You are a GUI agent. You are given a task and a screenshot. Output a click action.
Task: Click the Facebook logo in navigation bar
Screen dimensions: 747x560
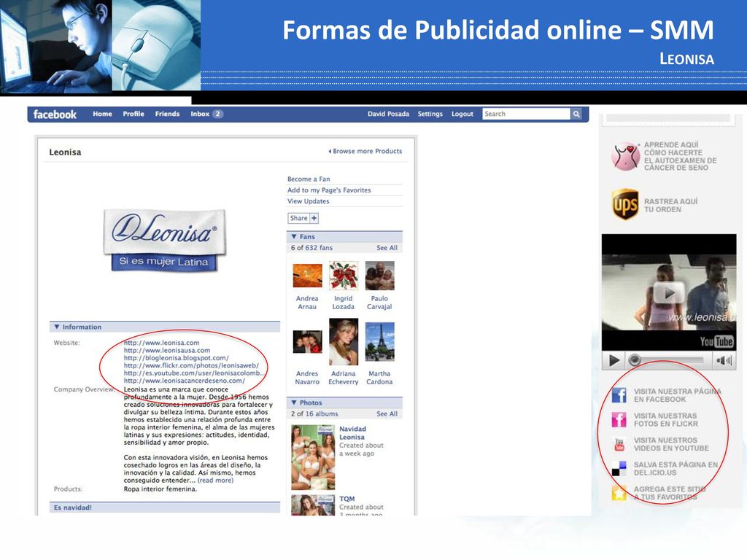55,114
